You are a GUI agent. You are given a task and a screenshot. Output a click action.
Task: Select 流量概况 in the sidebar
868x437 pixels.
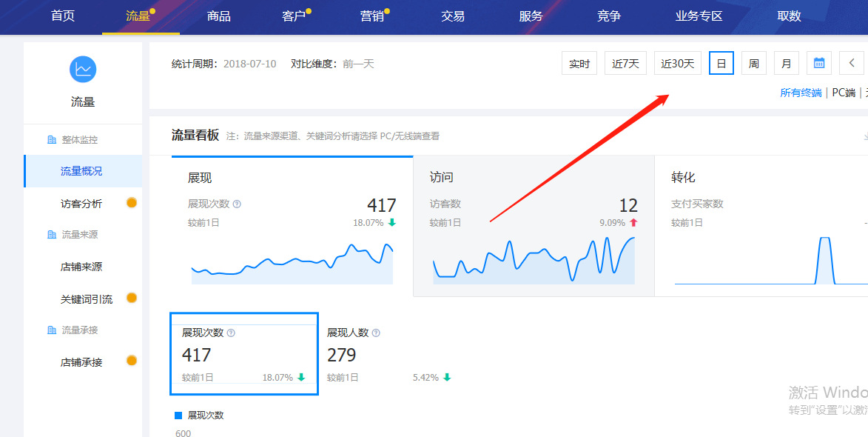point(83,170)
